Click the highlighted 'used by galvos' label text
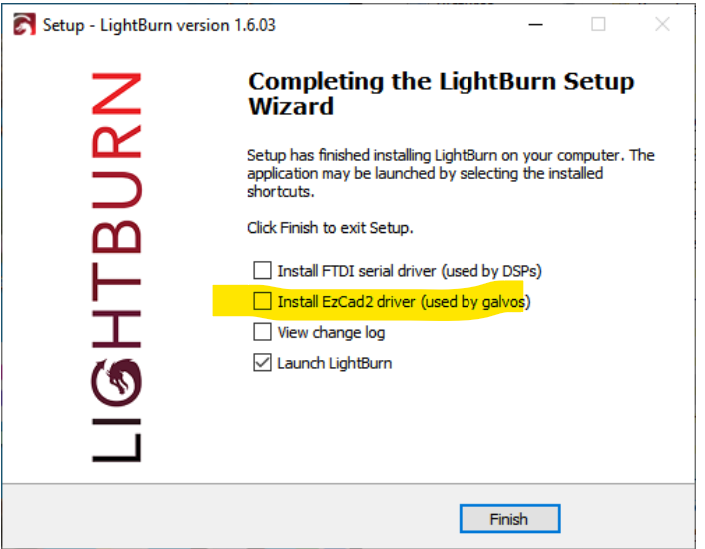The height and width of the screenshot is (549, 705). click(x=476, y=302)
